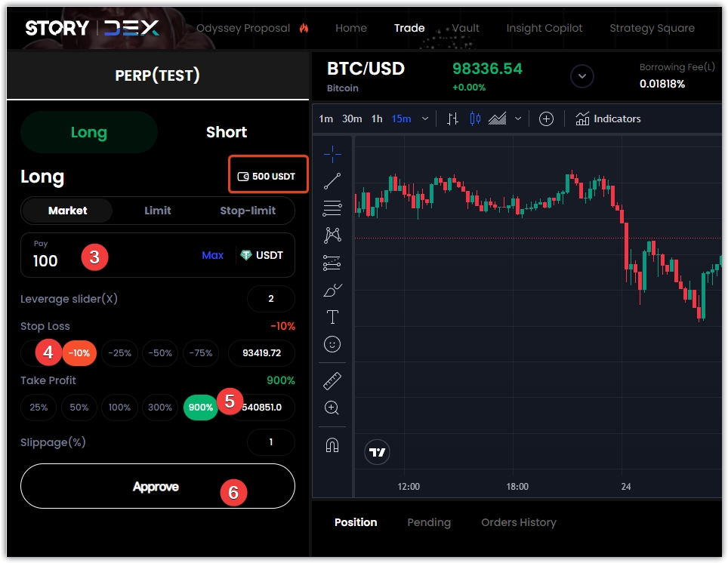Enable the magnet snap mode

point(332,445)
